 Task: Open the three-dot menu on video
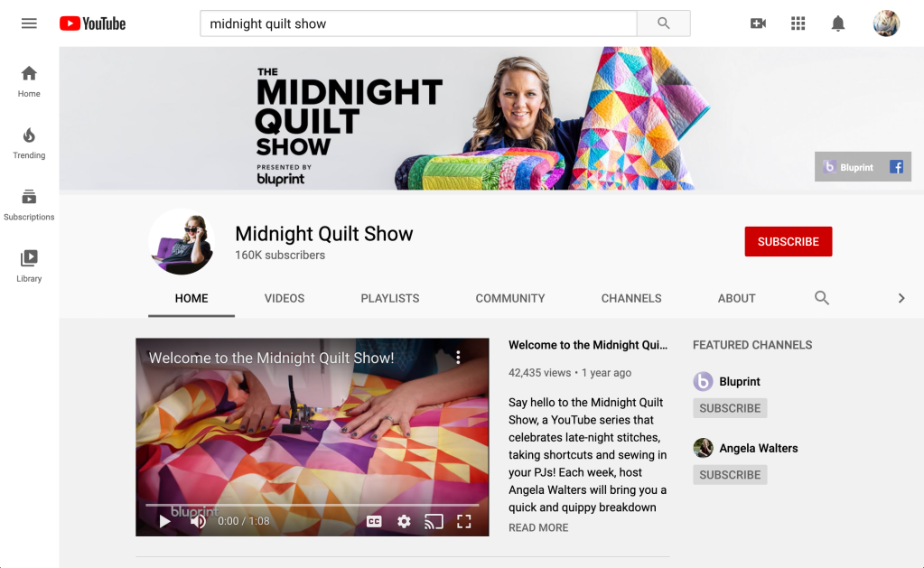[x=458, y=358]
